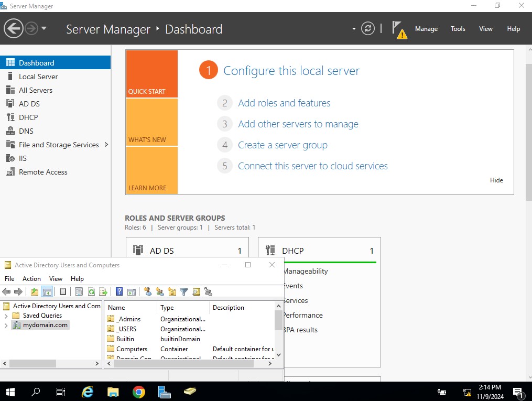532x401 pixels.
Task: Open the Server Manager View menu
Action: click(x=485, y=29)
